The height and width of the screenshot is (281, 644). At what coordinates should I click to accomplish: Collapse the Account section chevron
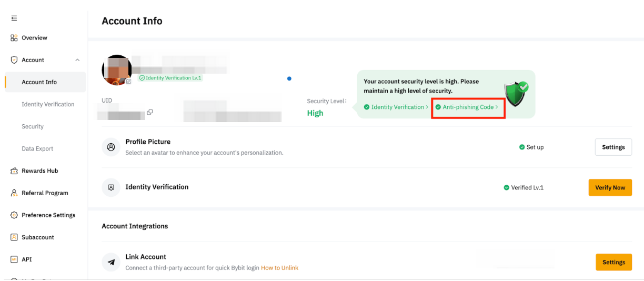tap(77, 60)
